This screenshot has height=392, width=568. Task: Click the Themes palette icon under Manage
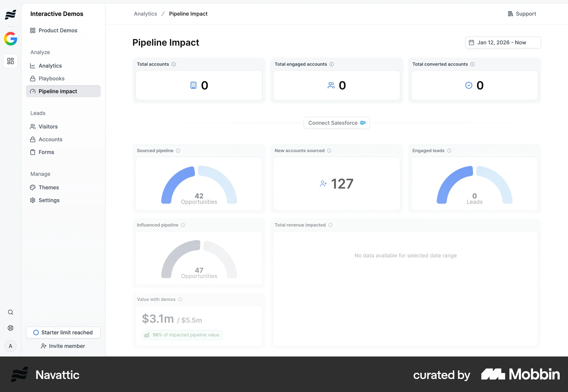pos(33,187)
